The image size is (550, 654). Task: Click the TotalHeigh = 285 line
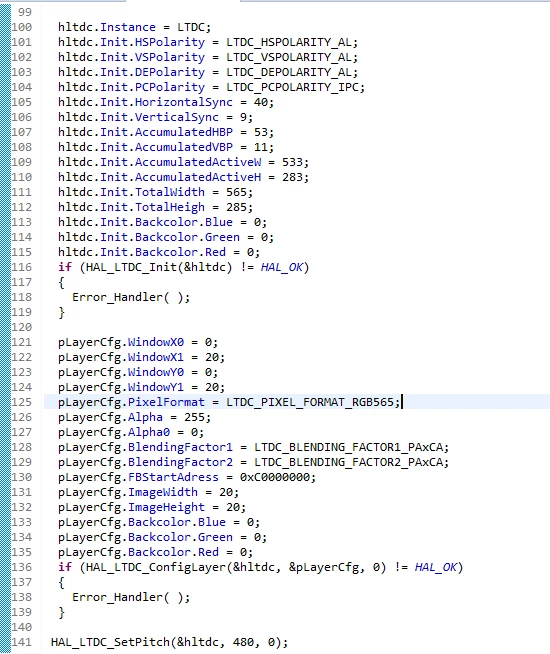(x=155, y=207)
